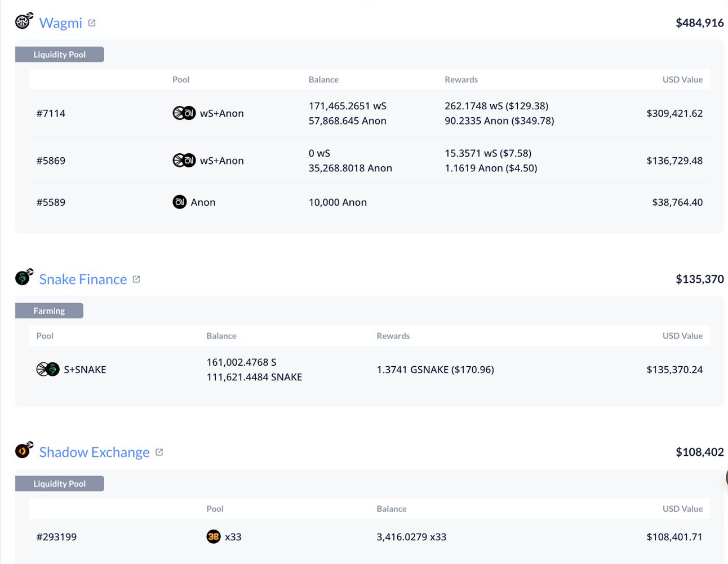Open the external link icon beside Wagmi
This screenshot has height=564, width=728.
point(92,23)
